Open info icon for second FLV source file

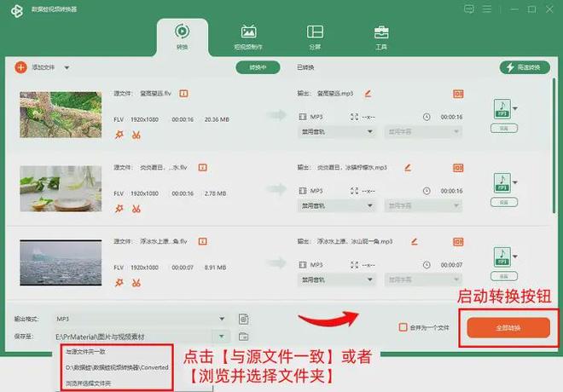point(202,168)
